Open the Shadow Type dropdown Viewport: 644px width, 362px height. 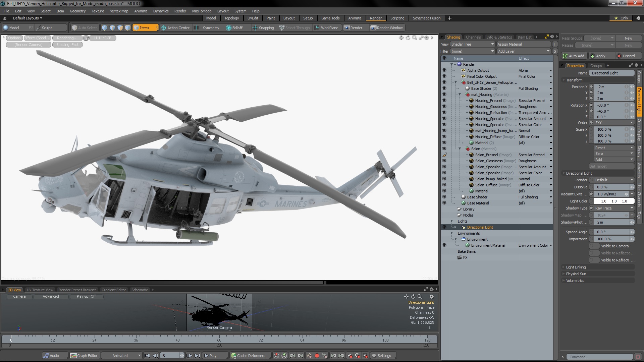point(614,208)
